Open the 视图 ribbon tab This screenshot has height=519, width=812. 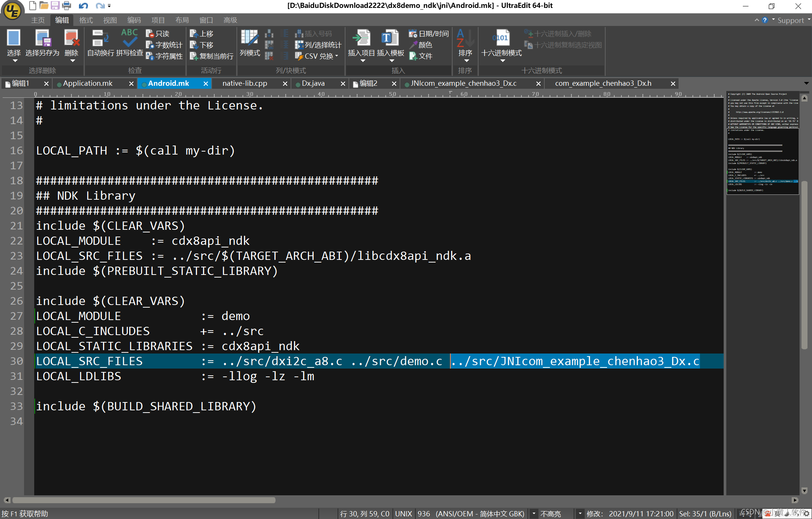tap(110, 20)
